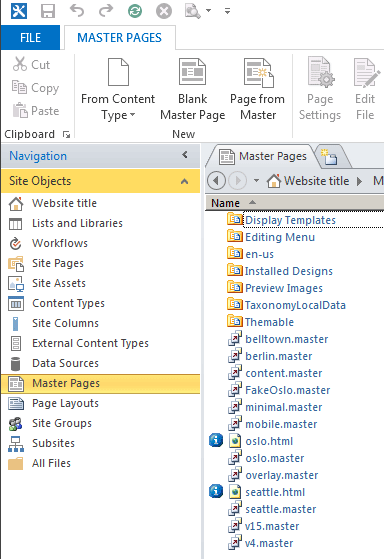
Task: Select v15.master file
Action: click(263, 526)
